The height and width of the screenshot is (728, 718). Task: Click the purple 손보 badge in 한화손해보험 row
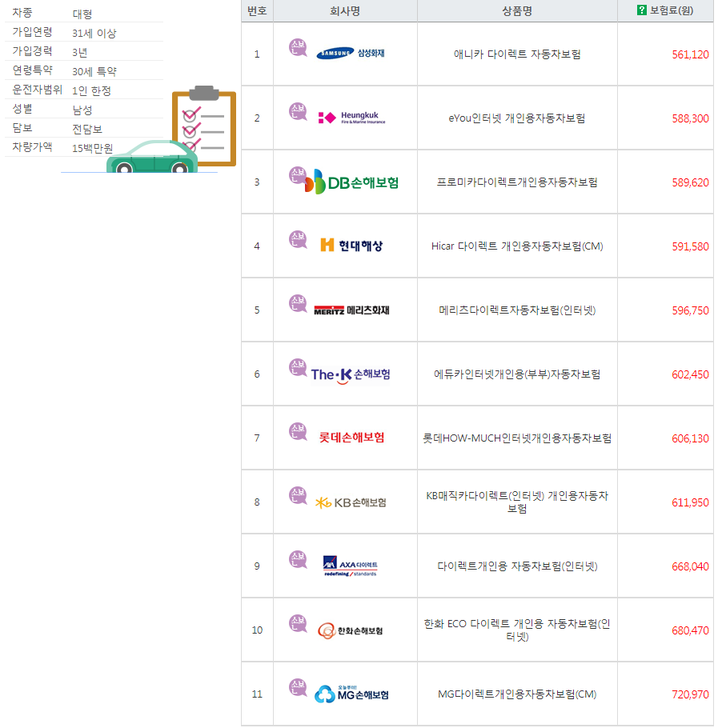point(298,623)
